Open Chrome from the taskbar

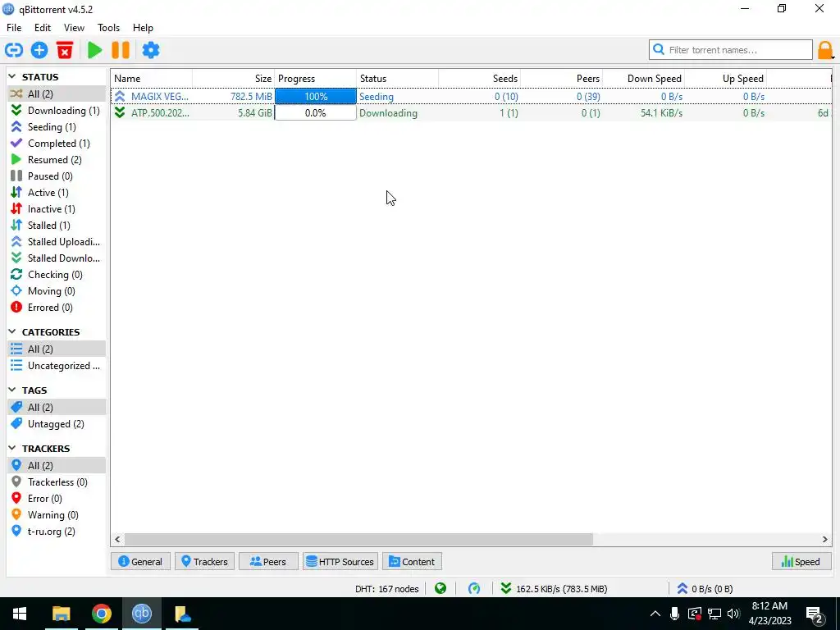coord(101,614)
